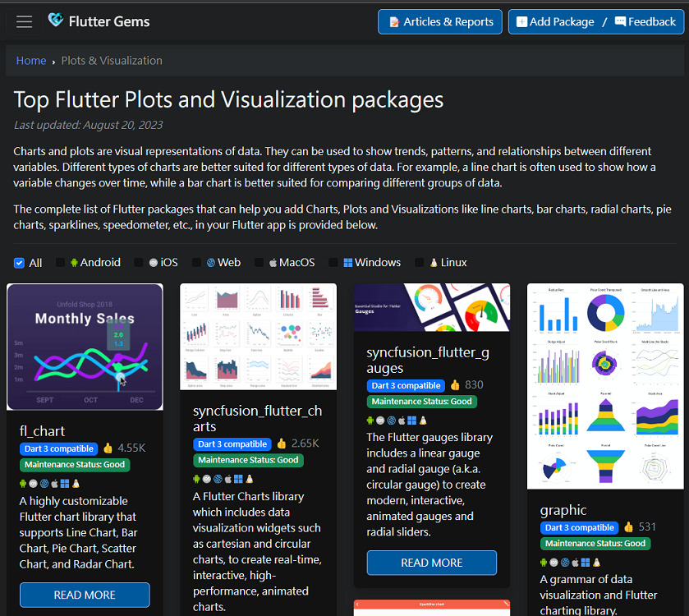Image resolution: width=689 pixels, height=616 pixels.
Task: Click Web icon on graphic card
Action: [x=565, y=563]
